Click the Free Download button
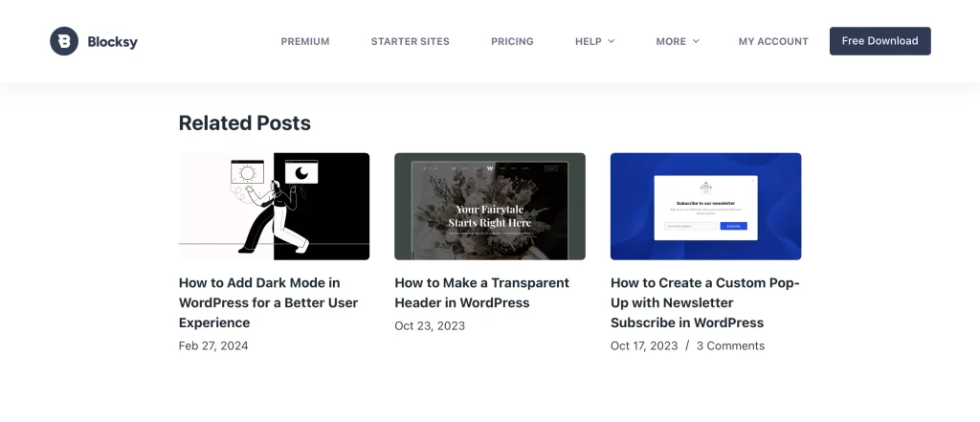Viewport: 980px width, 422px height. pos(880,41)
